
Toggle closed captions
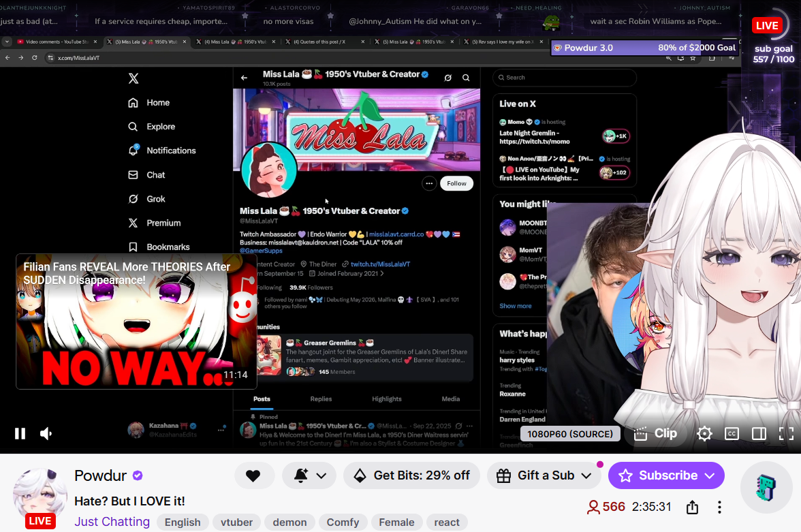[732, 434]
